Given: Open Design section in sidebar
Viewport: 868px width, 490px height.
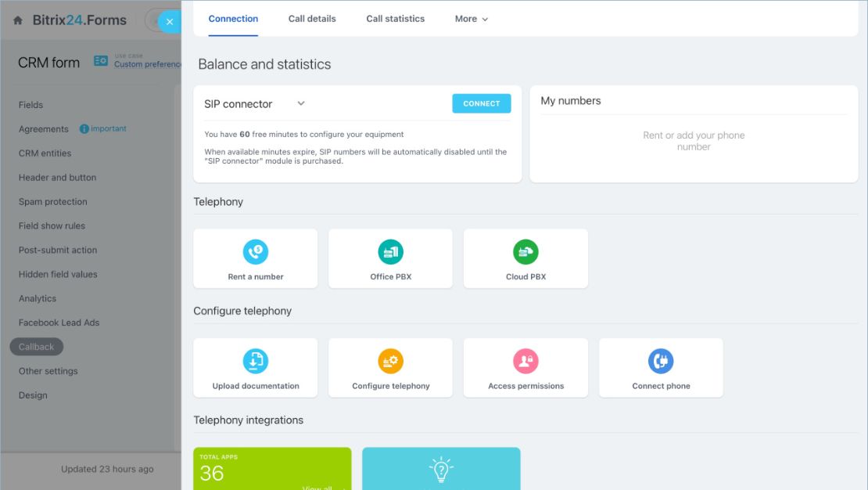Looking at the screenshot, I should pos(33,395).
